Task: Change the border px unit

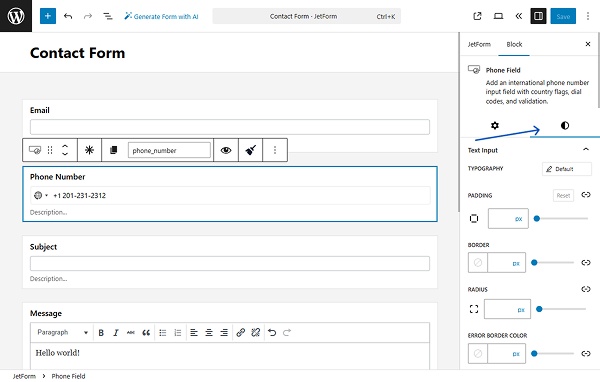Action: coord(516,263)
